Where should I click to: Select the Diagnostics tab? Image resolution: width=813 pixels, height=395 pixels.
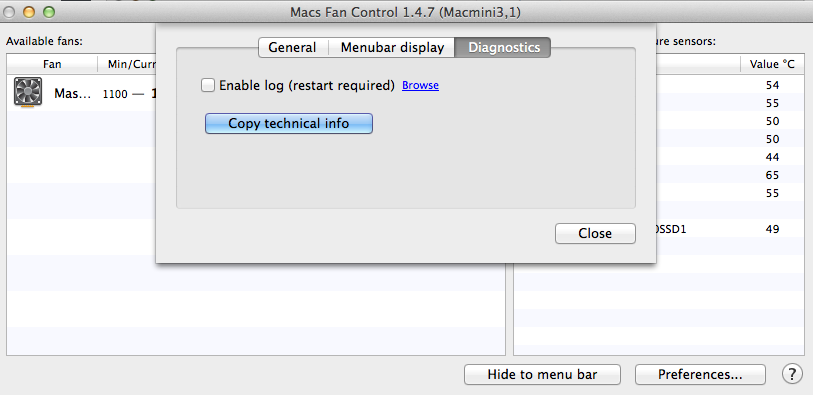503,48
